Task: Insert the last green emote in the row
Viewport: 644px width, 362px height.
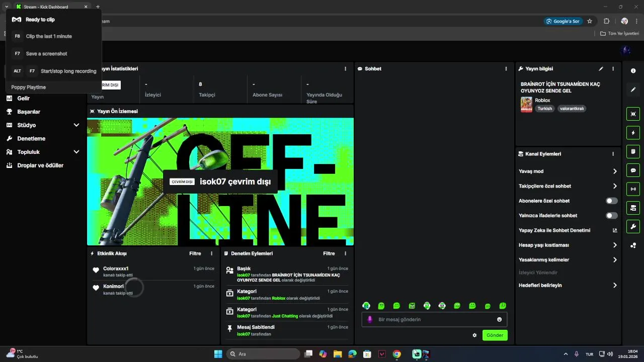Action: 503,306
